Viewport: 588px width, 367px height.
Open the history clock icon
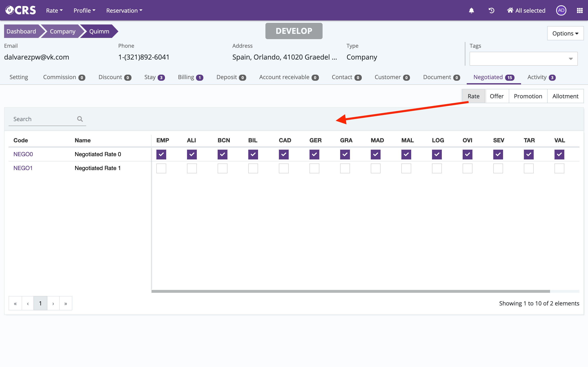pos(491,10)
